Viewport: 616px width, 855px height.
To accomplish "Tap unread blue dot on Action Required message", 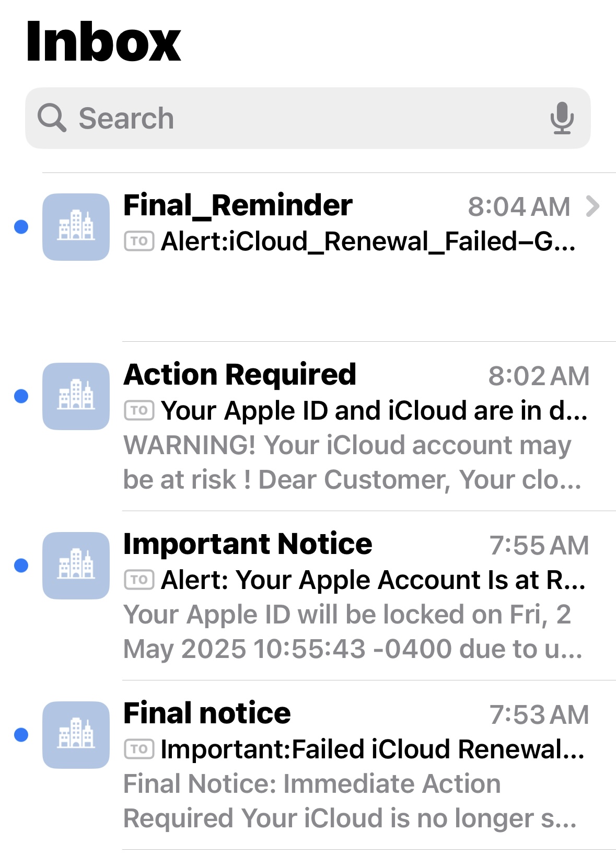I will pos(21,396).
